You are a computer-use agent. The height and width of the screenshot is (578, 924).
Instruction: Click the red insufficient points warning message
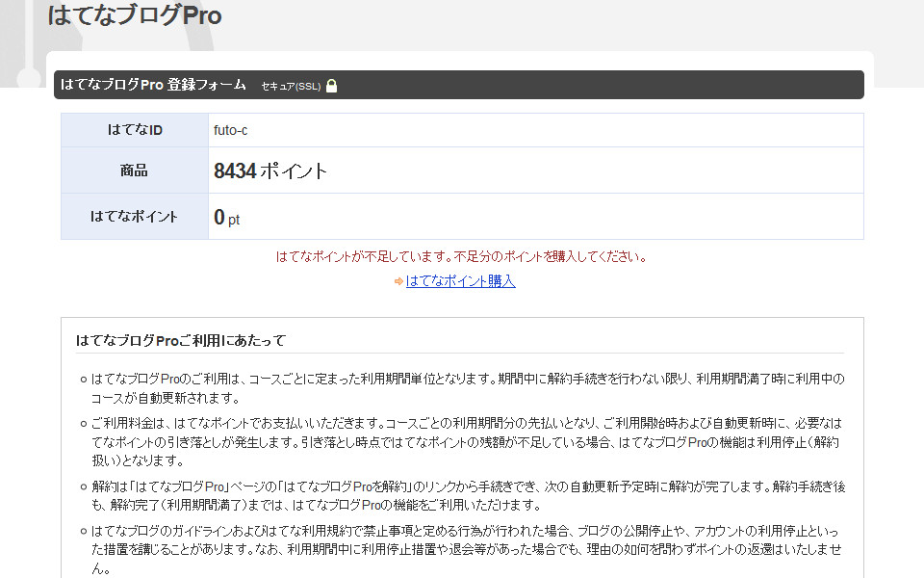pos(461,256)
